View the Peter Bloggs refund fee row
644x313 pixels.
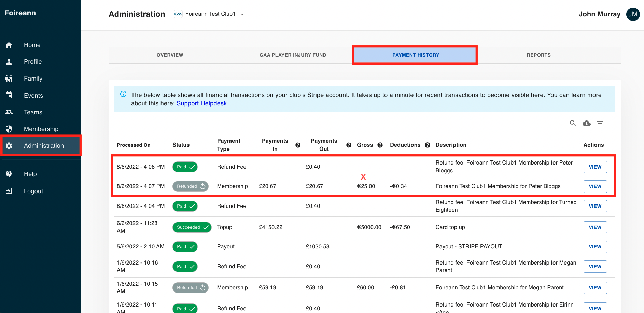point(595,167)
